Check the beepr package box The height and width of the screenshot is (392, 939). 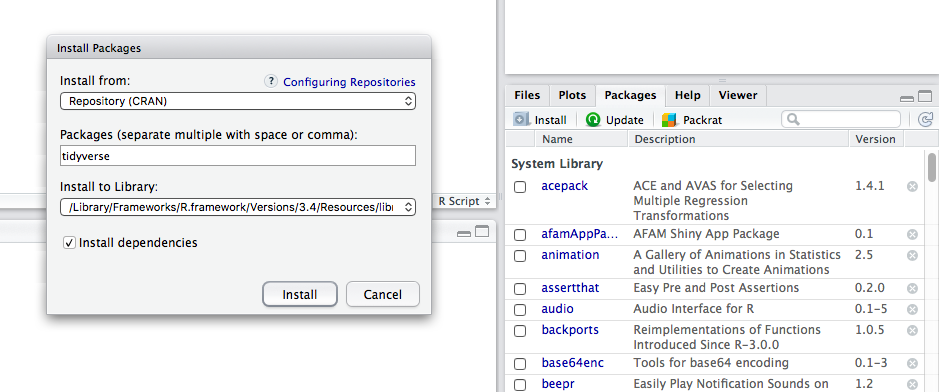coord(520,385)
